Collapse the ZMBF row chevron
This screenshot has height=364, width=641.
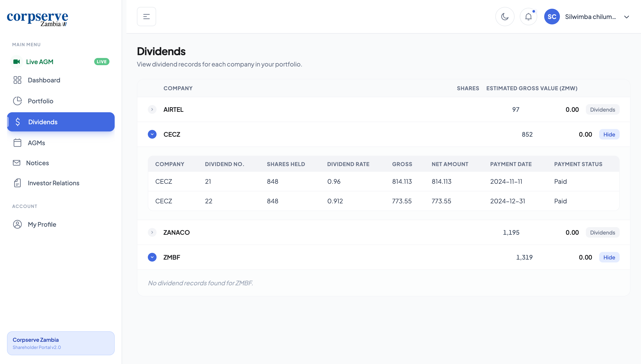(x=152, y=257)
